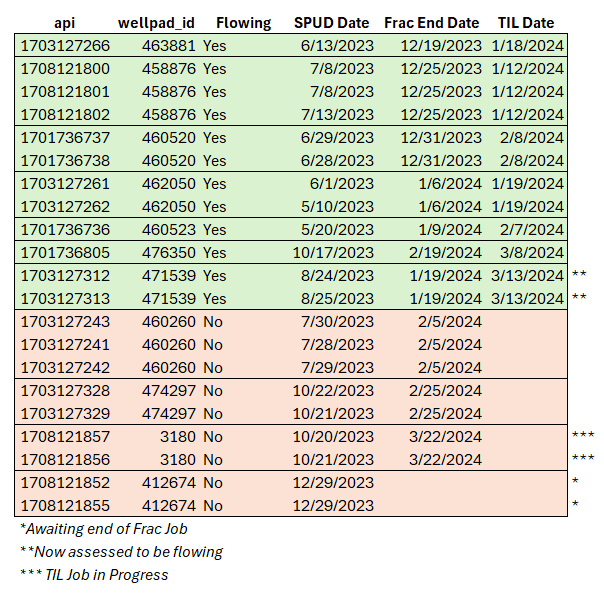The height and width of the screenshot is (598, 604).
Task: Select api cell 1708121855
Action: [x=65, y=506]
